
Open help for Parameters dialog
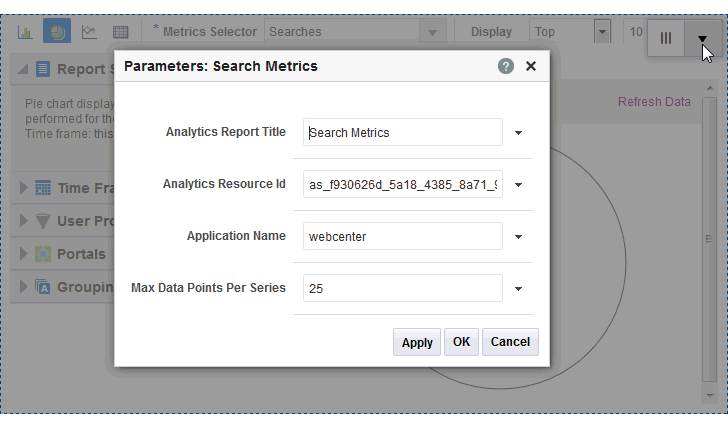pos(506,66)
